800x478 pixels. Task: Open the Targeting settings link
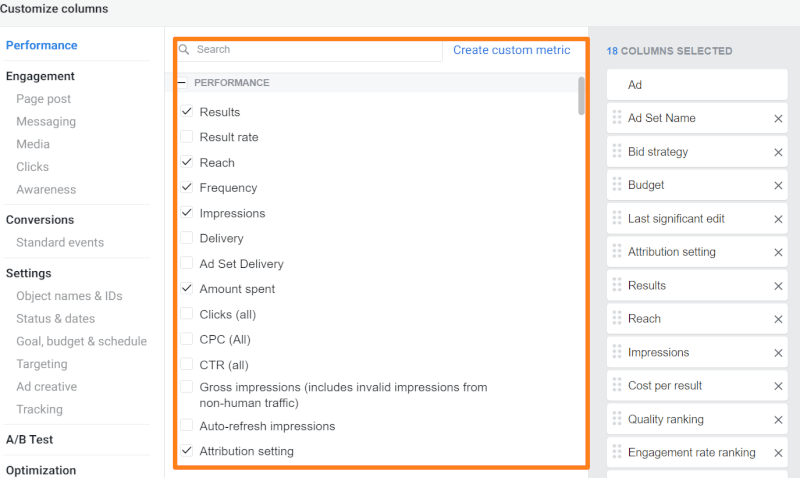tap(42, 364)
